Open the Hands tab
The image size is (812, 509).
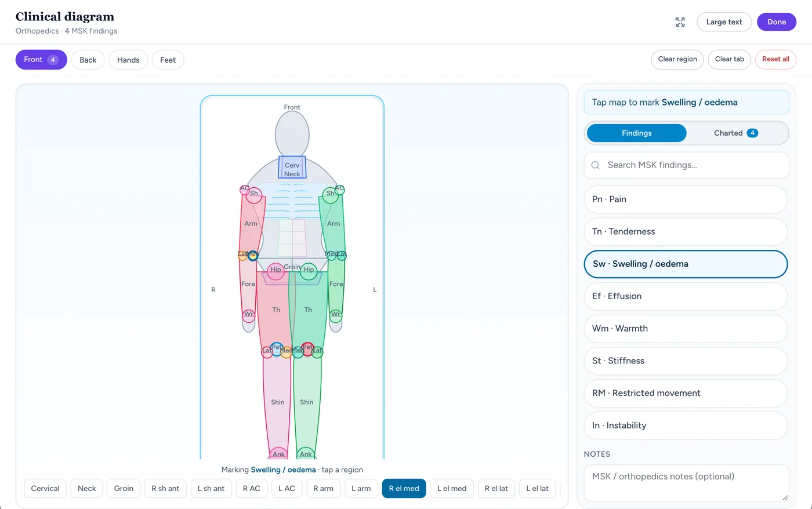click(128, 60)
